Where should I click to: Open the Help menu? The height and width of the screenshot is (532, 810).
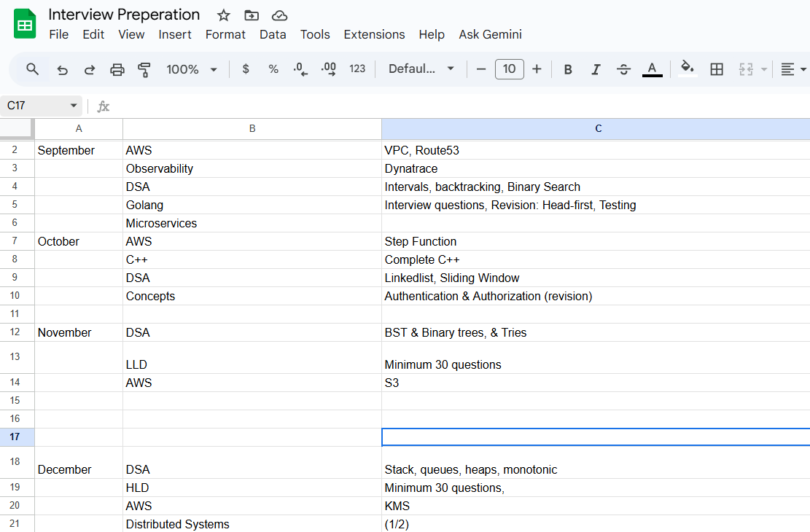432,34
